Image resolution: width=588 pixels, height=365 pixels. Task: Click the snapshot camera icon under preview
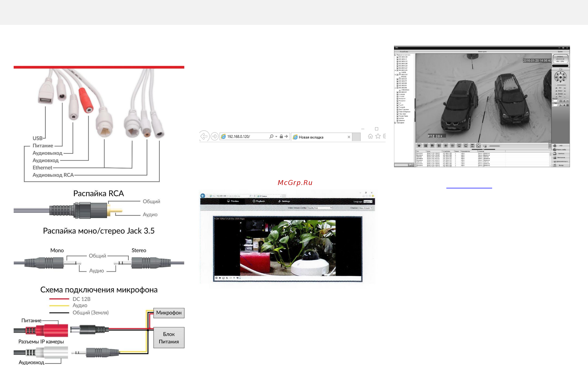click(x=220, y=278)
